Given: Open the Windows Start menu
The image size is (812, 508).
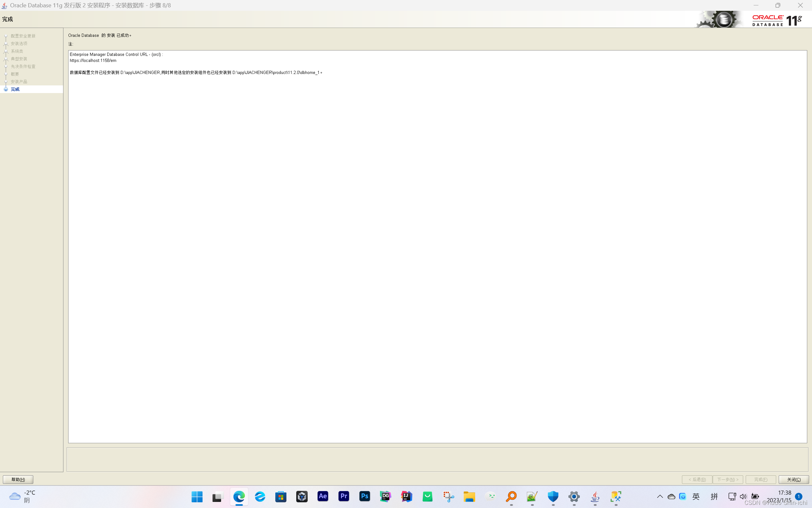Looking at the screenshot, I should pos(197,496).
